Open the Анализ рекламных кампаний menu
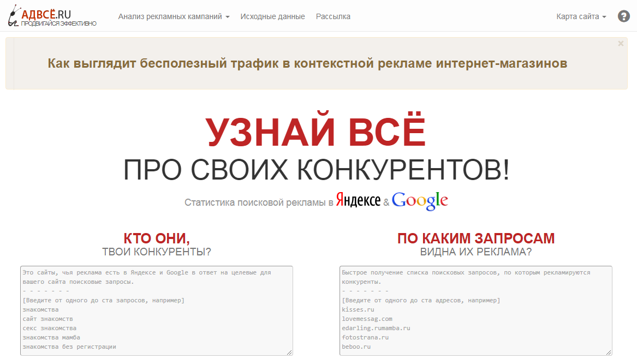This screenshot has height=364, width=637. [170, 16]
